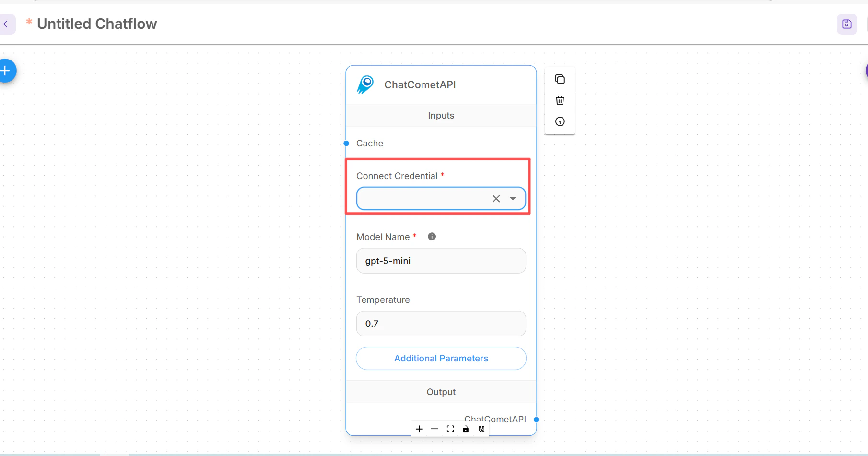Open node info via the info circle icon

click(560, 121)
